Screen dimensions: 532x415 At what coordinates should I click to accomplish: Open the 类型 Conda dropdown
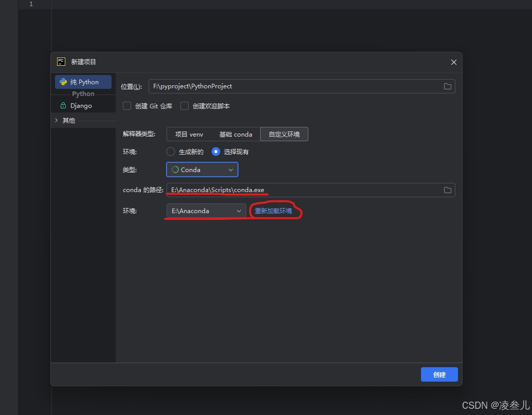click(x=202, y=169)
